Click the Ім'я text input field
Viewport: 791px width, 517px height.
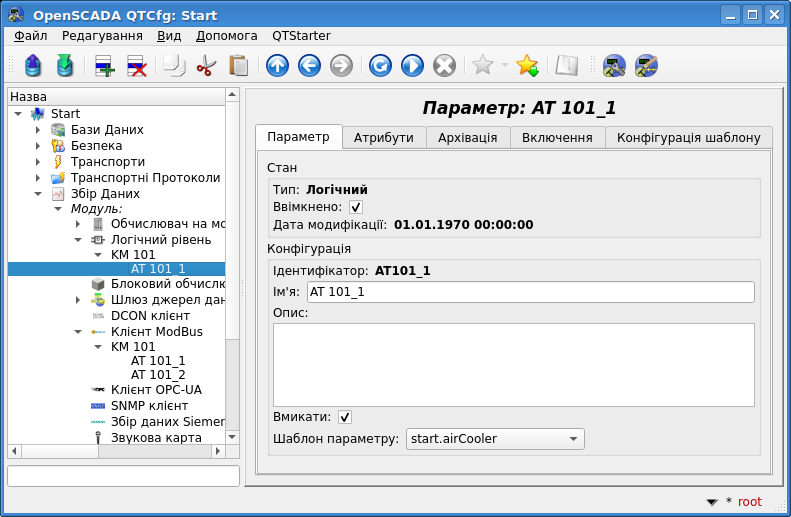(x=530, y=292)
